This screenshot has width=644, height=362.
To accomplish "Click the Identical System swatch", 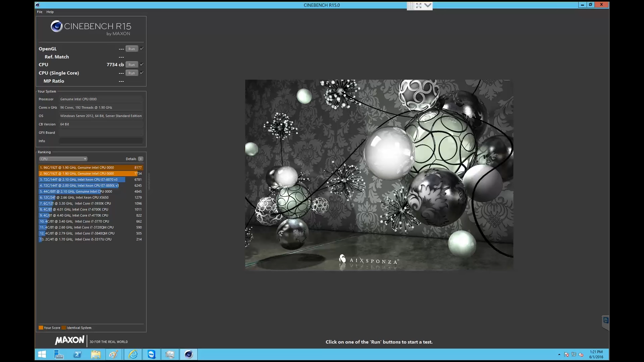I will point(64,328).
